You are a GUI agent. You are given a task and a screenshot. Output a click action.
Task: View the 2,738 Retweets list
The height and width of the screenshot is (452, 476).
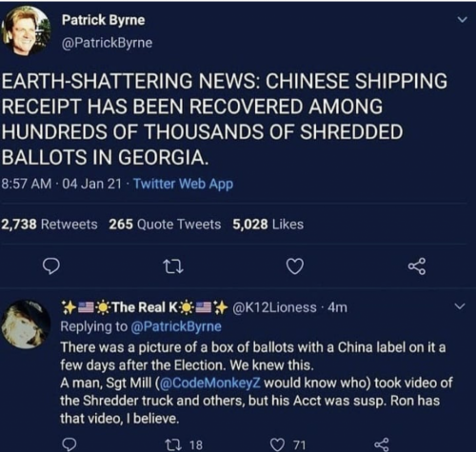point(50,225)
